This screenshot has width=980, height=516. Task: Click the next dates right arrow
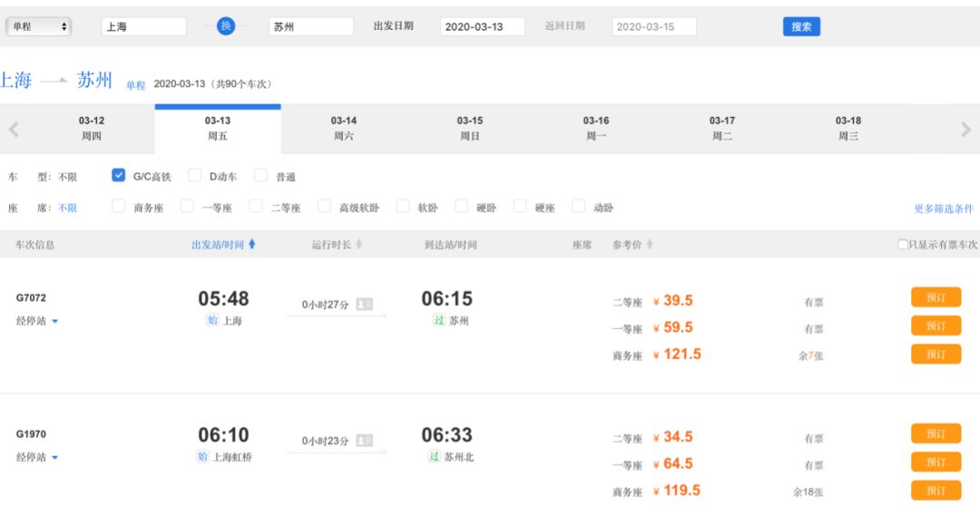[x=965, y=129]
